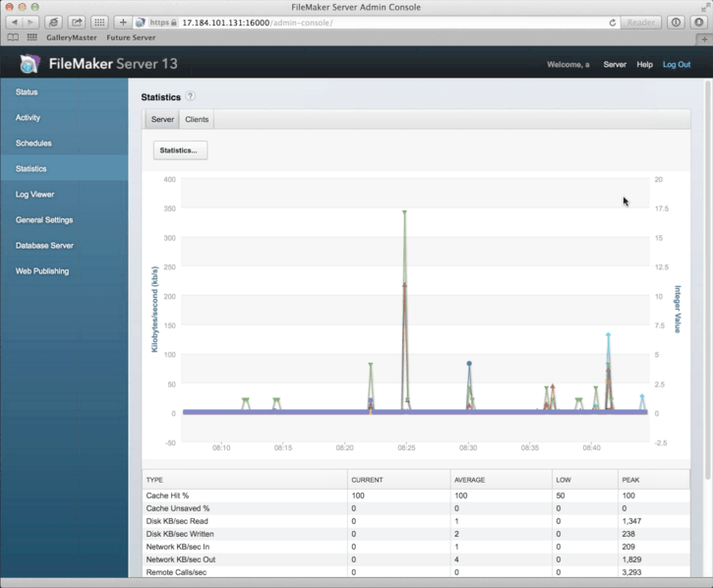
Task: Switch to the Clients tab
Action: point(197,120)
